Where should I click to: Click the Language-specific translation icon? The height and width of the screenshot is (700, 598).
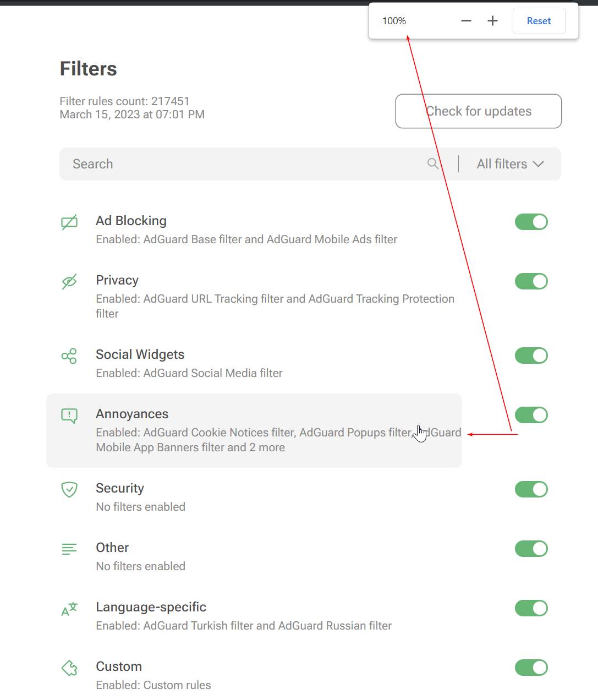click(x=69, y=609)
